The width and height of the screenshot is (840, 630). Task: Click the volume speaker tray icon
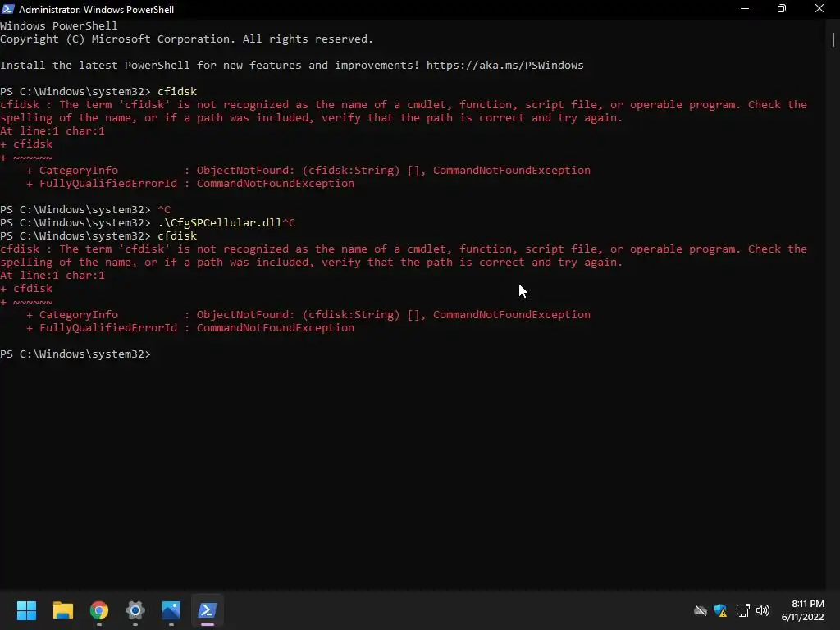763,610
